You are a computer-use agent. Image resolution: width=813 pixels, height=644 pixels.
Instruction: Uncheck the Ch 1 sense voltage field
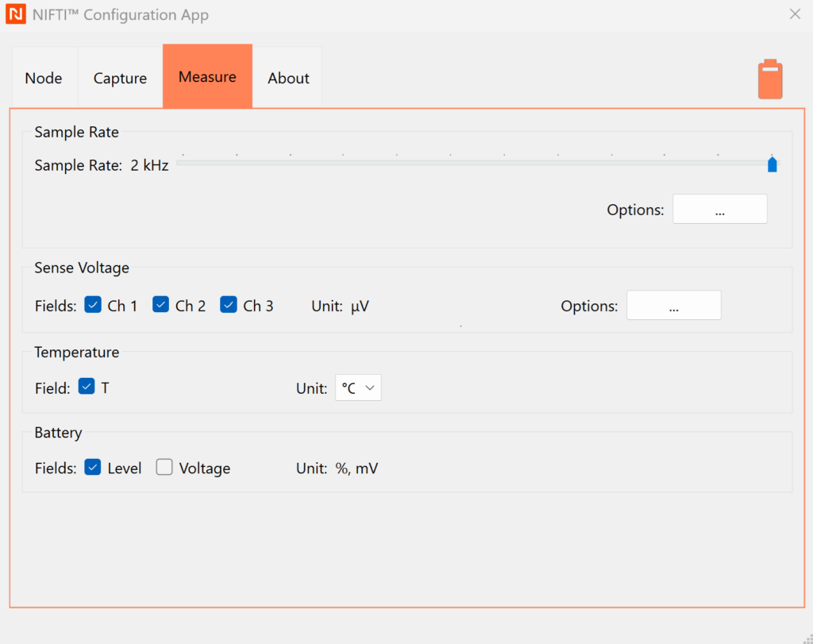coord(93,305)
